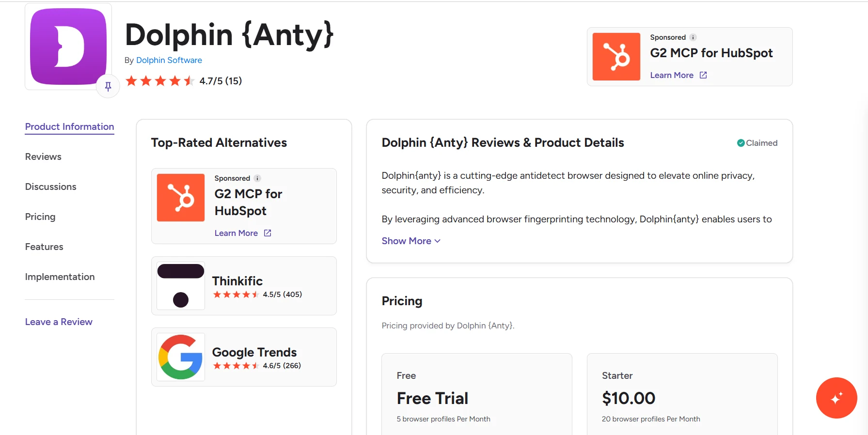Click external link icon in alternatives Learn More
The width and height of the screenshot is (868, 435).
coord(268,233)
